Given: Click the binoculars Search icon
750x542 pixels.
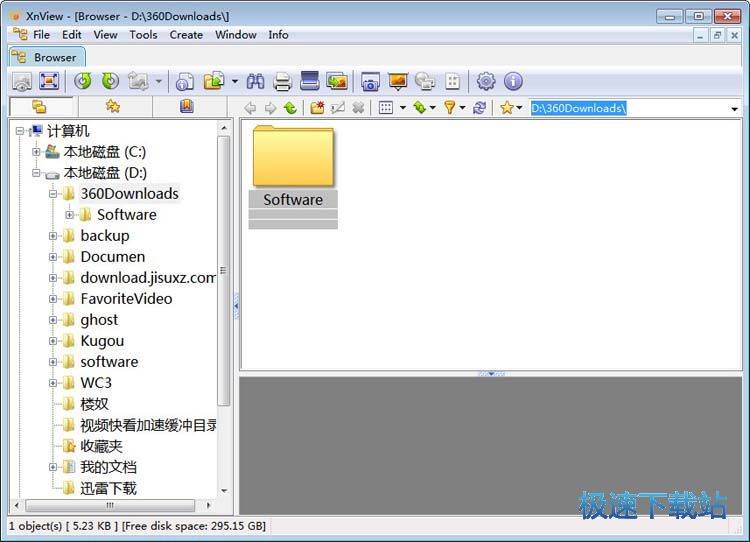Looking at the screenshot, I should tap(255, 81).
